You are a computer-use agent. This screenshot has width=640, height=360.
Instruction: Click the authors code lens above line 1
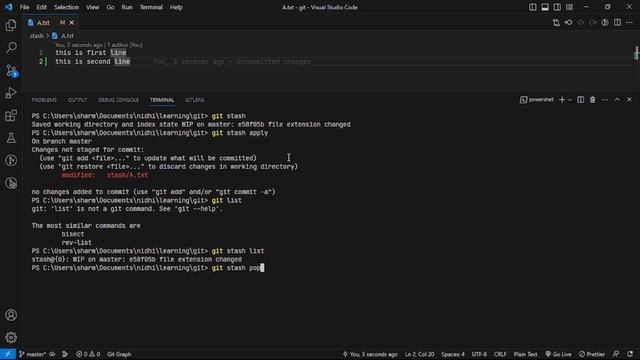tap(99, 45)
